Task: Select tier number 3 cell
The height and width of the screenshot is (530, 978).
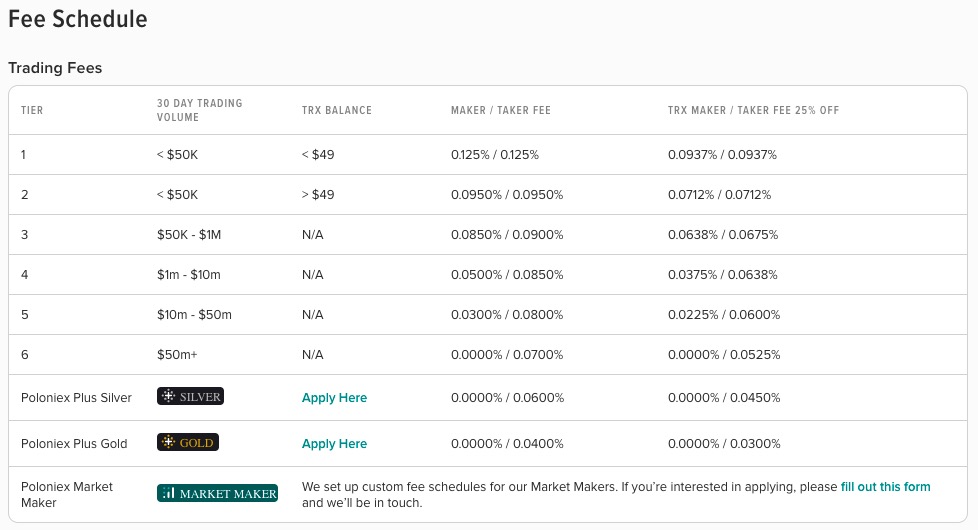Action: [x=24, y=234]
